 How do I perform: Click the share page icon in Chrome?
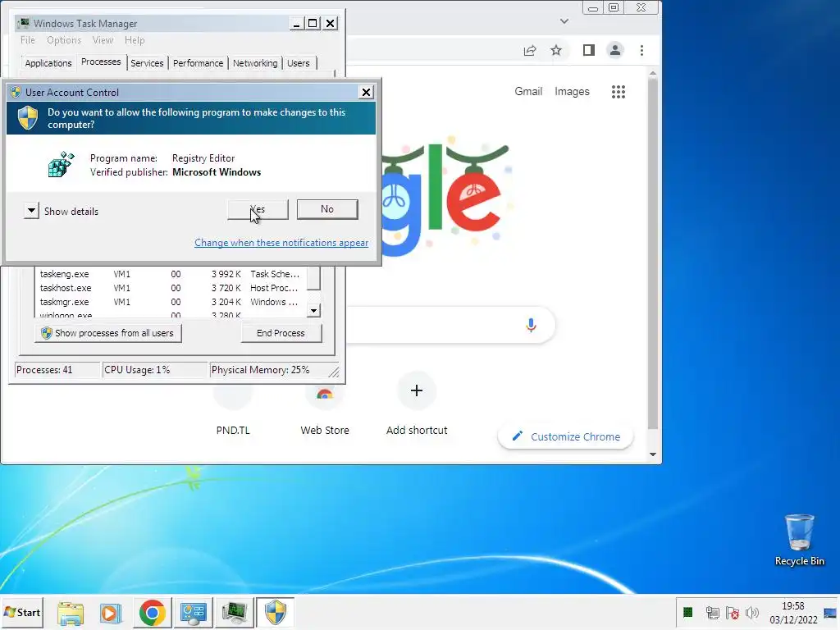pos(530,50)
